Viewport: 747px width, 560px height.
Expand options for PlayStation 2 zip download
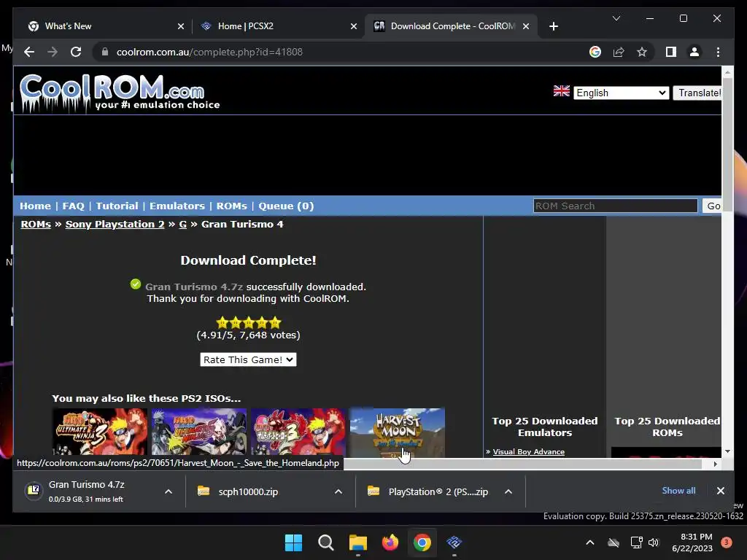click(508, 491)
